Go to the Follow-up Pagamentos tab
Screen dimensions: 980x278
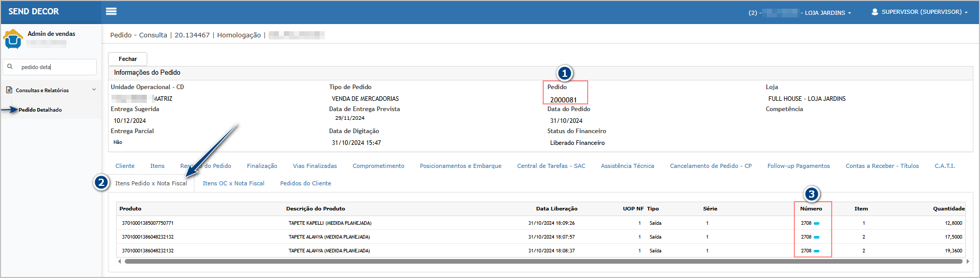798,166
